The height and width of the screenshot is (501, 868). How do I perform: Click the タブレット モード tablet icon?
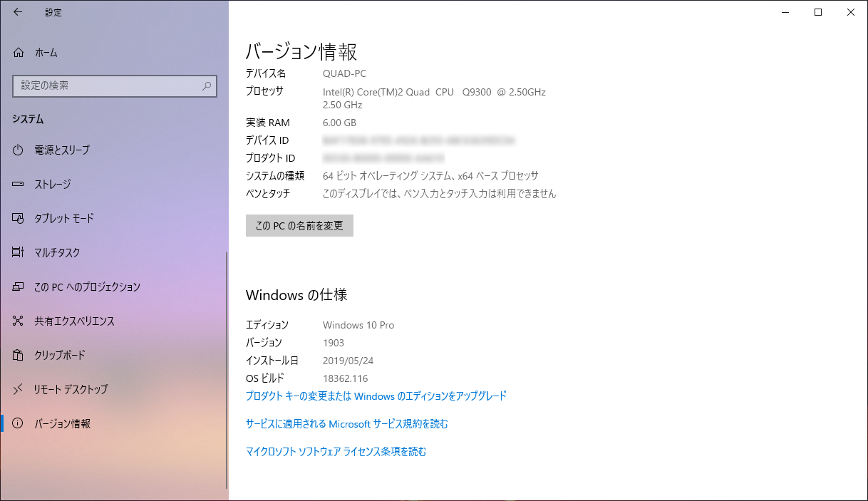coord(19,219)
